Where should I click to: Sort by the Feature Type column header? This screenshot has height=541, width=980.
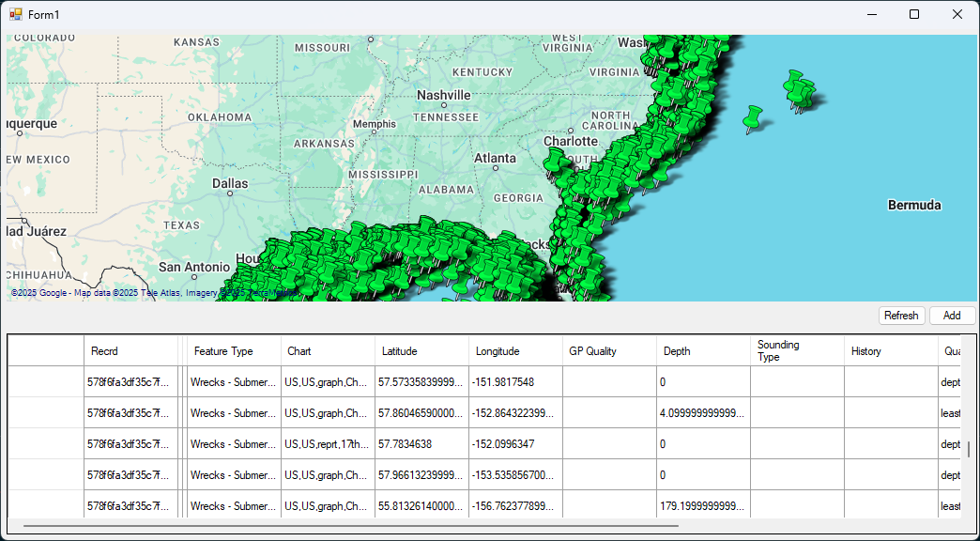[x=234, y=351]
